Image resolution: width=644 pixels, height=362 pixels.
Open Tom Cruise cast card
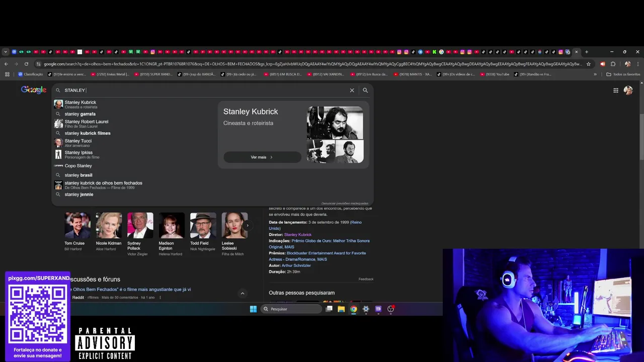tap(77, 232)
